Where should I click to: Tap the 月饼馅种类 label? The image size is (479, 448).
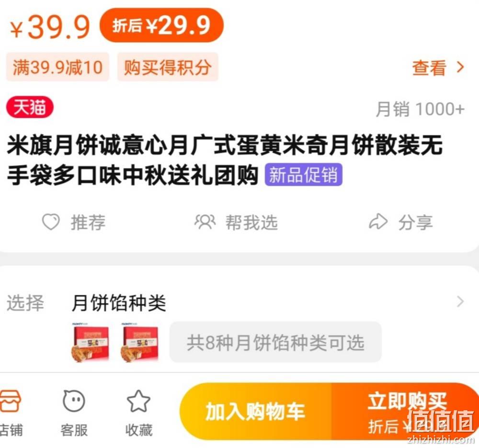[x=119, y=303]
